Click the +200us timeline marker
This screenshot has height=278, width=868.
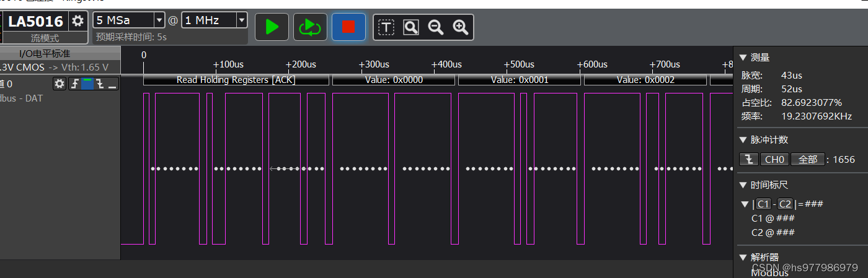click(x=301, y=64)
